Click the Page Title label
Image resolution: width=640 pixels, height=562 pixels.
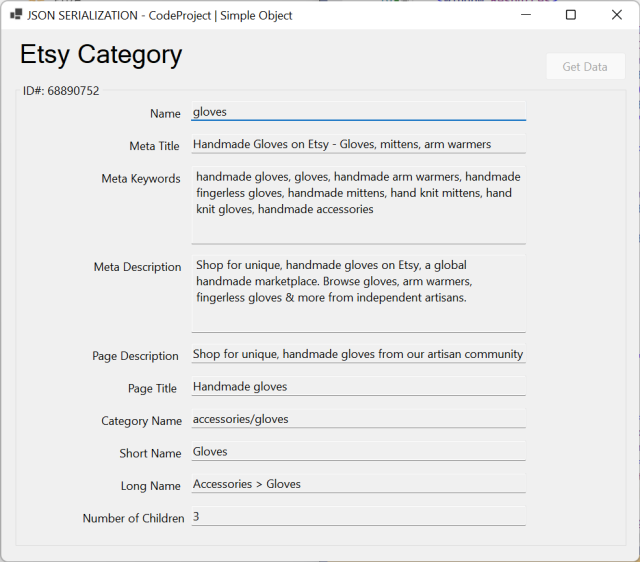pyautogui.click(x=152, y=389)
